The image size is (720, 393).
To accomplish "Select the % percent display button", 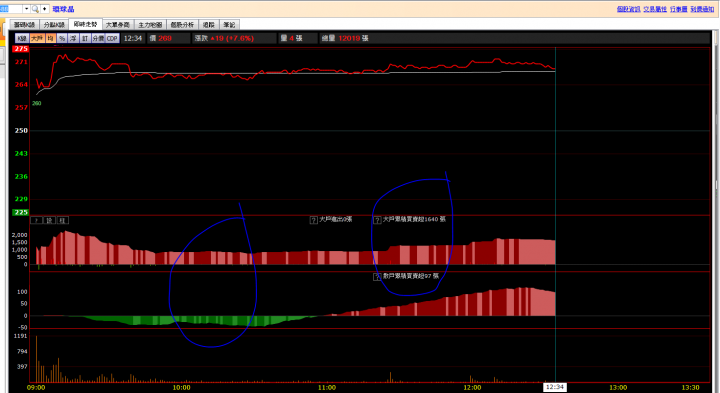I will (x=62, y=39).
